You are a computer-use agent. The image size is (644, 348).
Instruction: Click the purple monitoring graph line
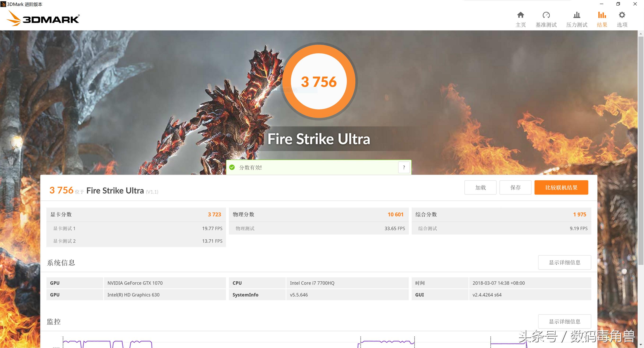tap(97, 341)
